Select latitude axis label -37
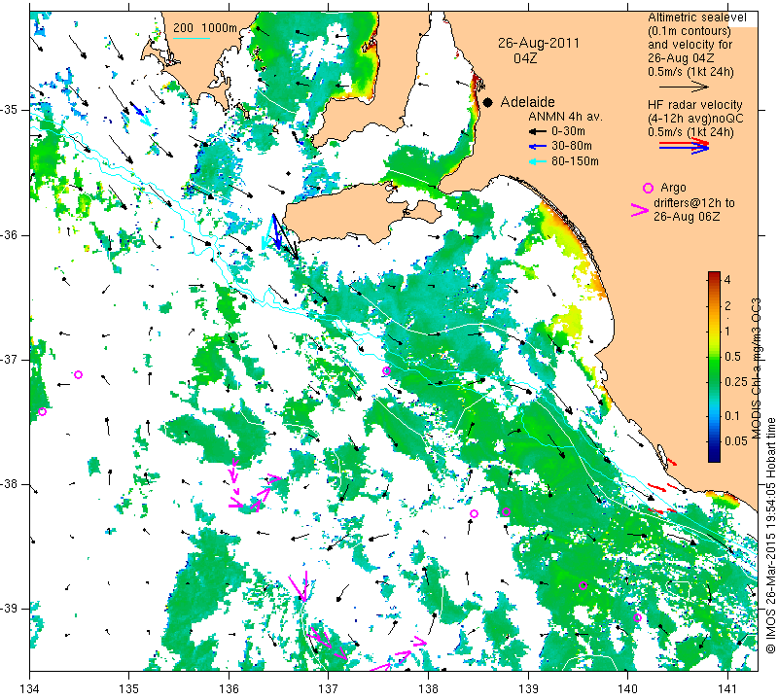 point(10,359)
